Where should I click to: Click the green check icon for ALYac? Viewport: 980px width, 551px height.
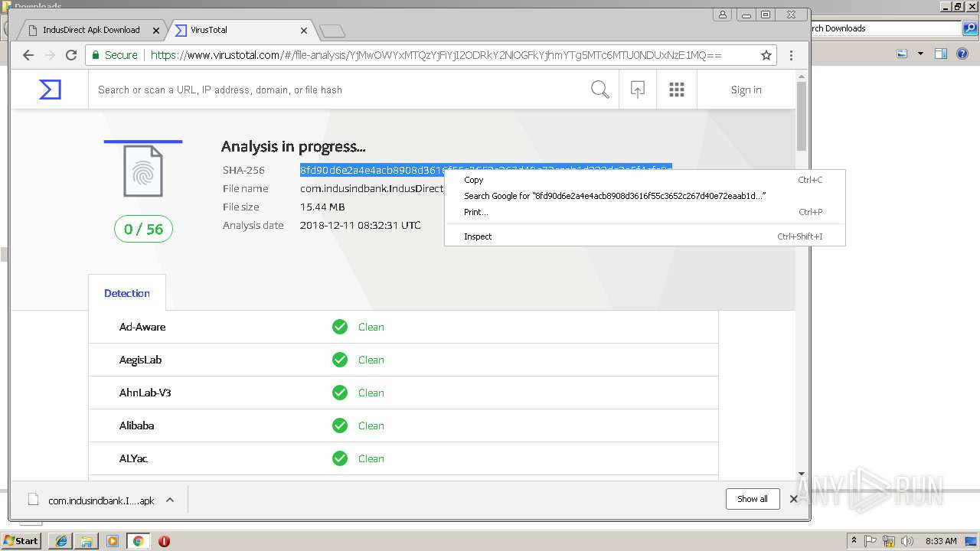[x=340, y=458]
